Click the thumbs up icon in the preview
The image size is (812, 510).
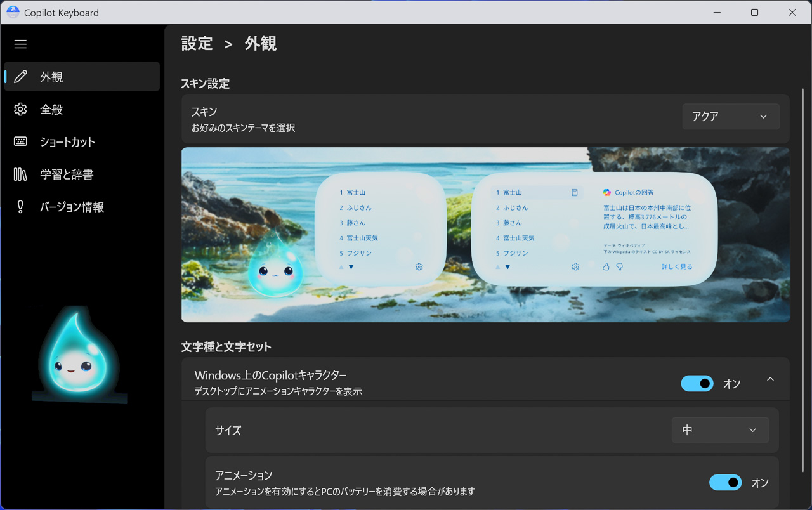pyautogui.click(x=606, y=267)
